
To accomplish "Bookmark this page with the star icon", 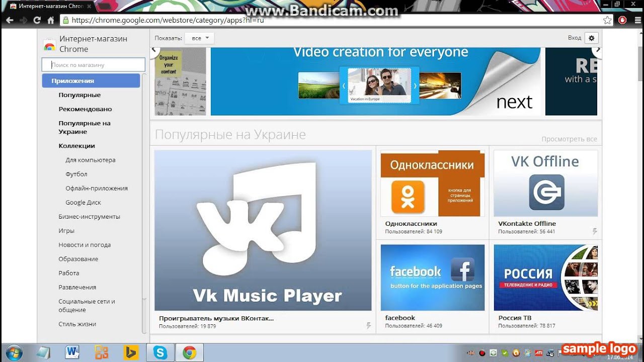I will point(608,20).
